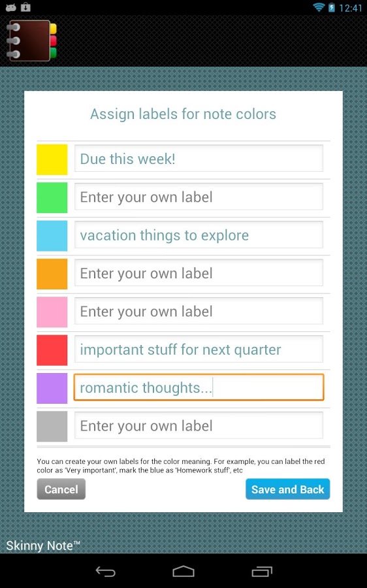Screen dimensions: 367x588
Task: Select the gray color swatch
Action: [x=52, y=427]
